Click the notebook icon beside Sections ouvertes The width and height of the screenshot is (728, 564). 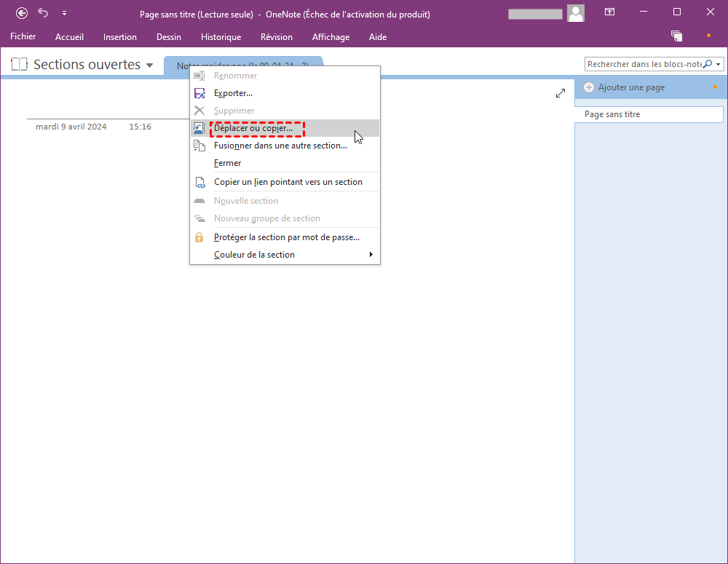(19, 65)
